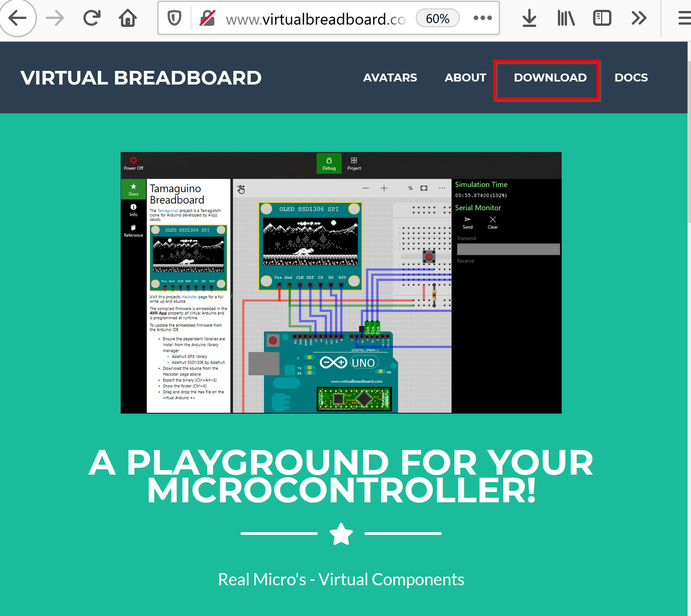Open the Library bookshelf icon
The image size is (691, 616).
tap(566, 18)
